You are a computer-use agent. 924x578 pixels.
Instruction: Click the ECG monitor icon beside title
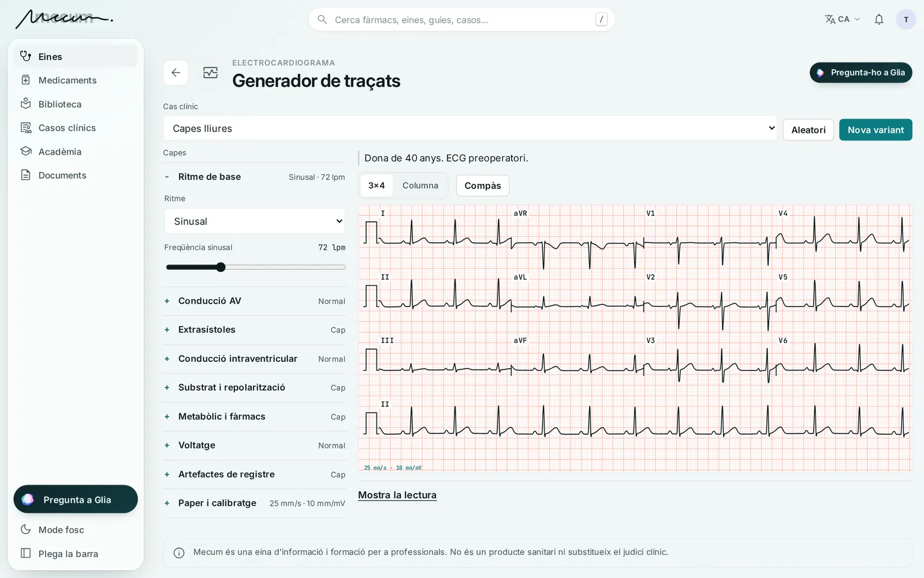click(210, 73)
